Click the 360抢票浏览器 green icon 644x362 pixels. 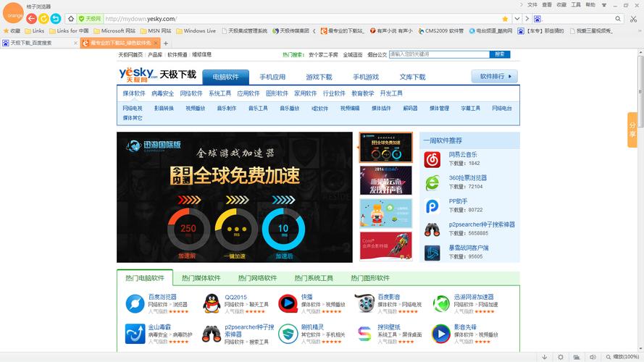tap(432, 182)
